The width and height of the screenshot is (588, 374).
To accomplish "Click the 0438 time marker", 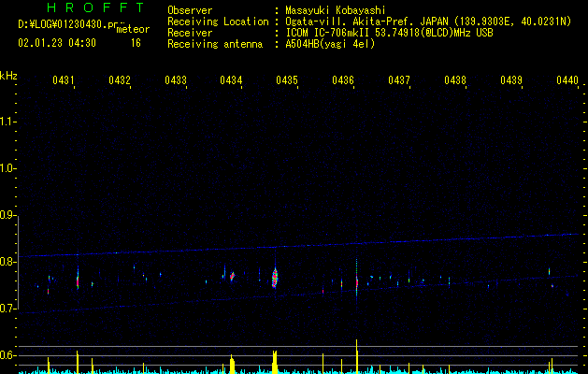I will (x=455, y=79).
